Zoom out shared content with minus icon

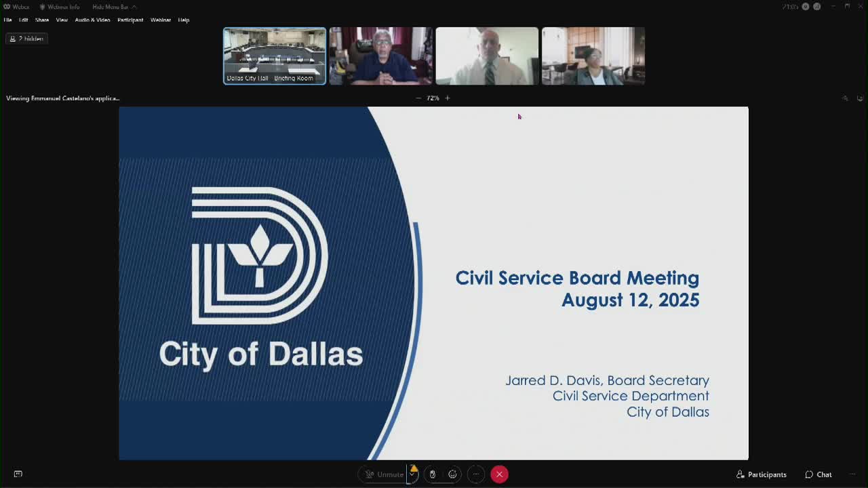418,98
